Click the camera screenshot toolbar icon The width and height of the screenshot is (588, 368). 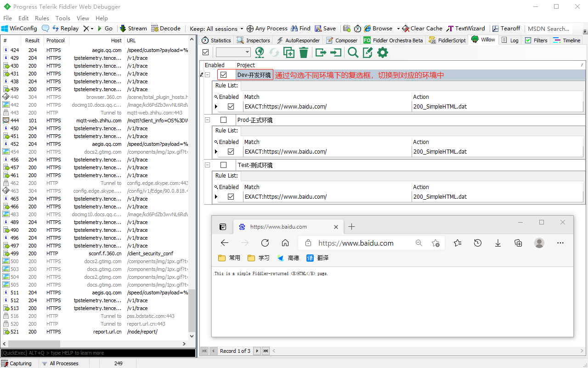[347, 29]
